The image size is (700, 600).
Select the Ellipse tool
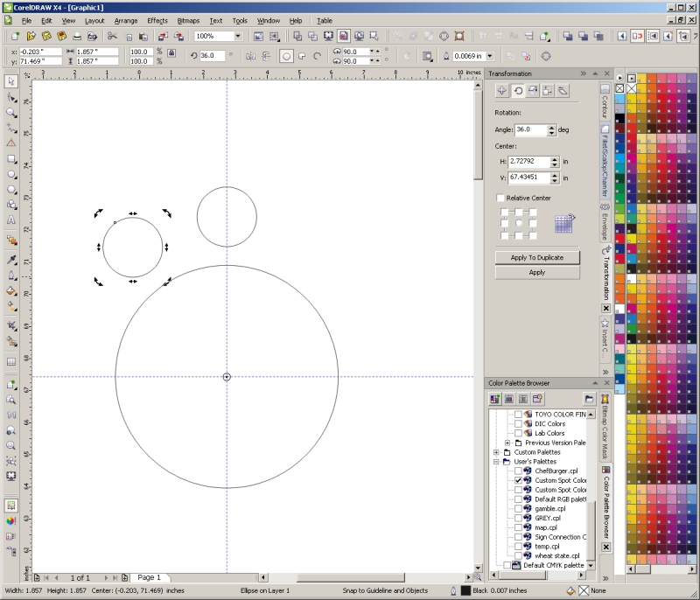[x=11, y=174]
